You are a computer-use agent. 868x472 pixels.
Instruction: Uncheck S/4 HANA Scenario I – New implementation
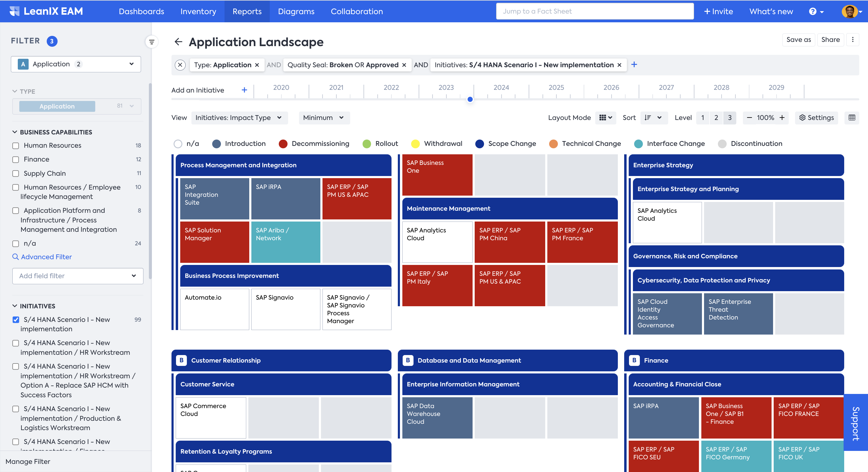tap(15, 320)
